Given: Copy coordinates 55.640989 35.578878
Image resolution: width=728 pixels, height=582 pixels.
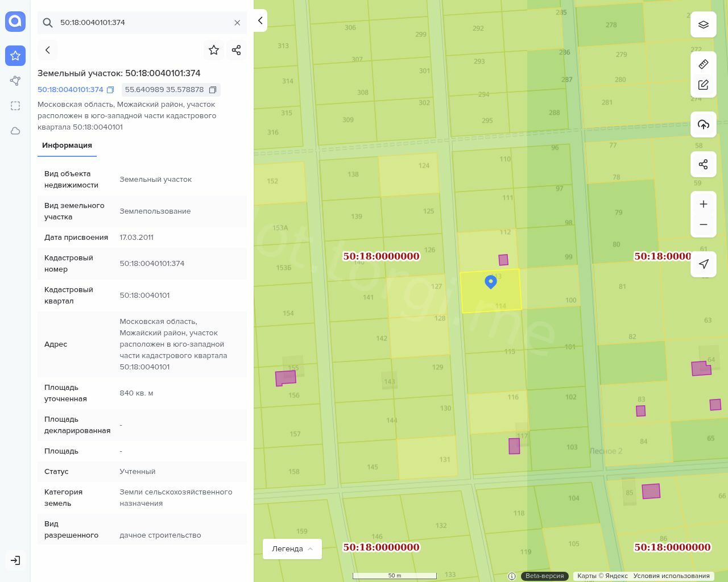Looking at the screenshot, I should (x=213, y=90).
